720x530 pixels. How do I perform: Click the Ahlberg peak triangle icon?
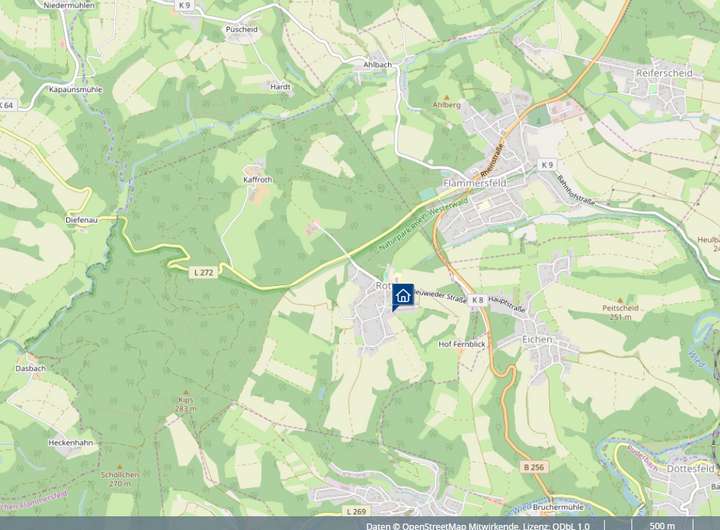(x=447, y=97)
